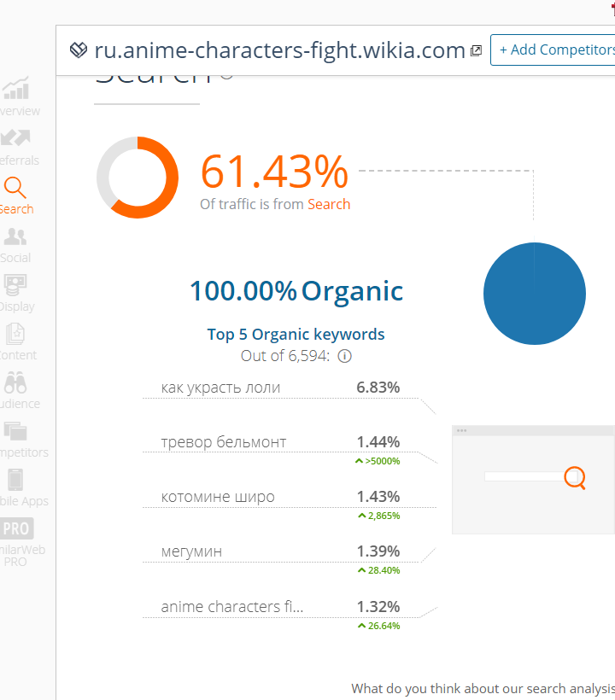Open the Mobile Apps phone icon
The height and width of the screenshot is (700, 615).
(15, 480)
